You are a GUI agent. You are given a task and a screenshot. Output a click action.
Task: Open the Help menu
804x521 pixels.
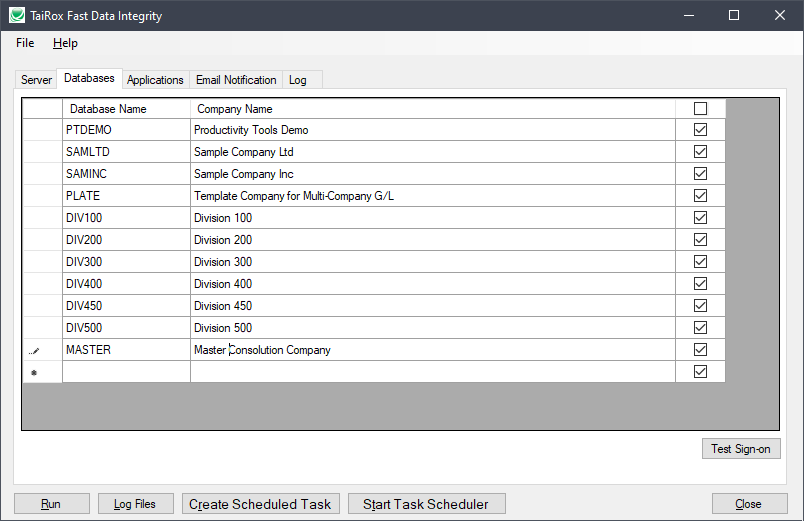pyautogui.click(x=65, y=43)
